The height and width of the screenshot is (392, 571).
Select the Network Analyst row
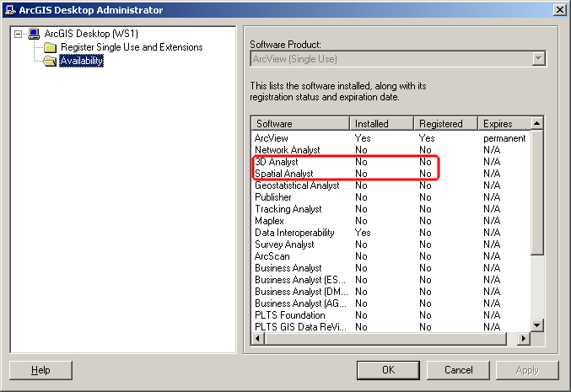(391, 150)
